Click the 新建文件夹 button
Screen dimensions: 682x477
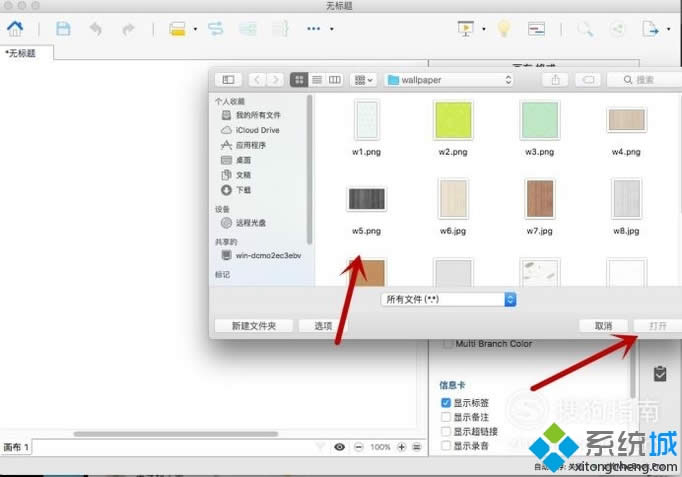(x=254, y=326)
